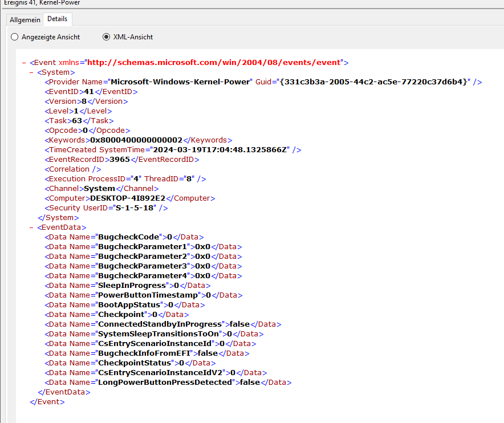
Task: Click the PowerButtonTimestamp data line
Action: 144,295
